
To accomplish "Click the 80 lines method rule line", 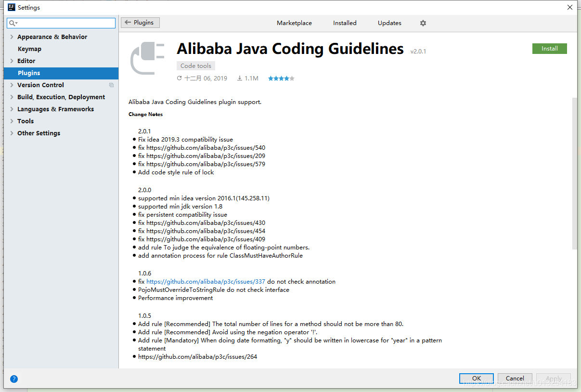I will 271,324.
